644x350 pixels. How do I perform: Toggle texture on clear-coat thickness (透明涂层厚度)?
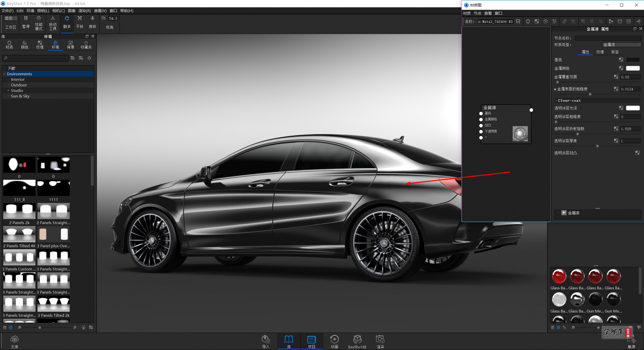pos(616,141)
